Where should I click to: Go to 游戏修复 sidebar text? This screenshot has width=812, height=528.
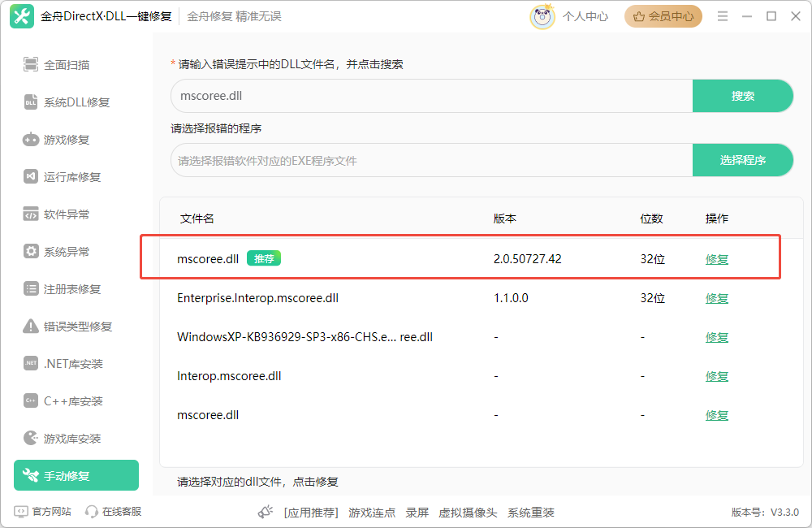tap(67, 140)
